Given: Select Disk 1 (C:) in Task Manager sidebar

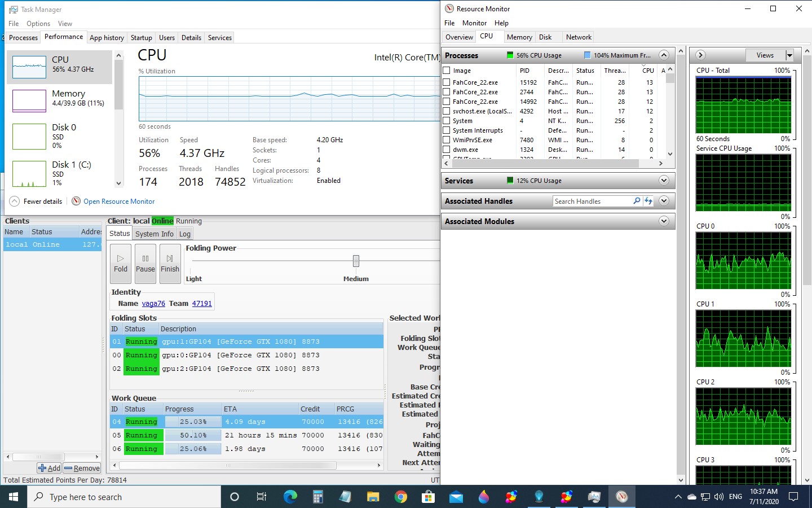Looking at the screenshot, I should (x=60, y=173).
